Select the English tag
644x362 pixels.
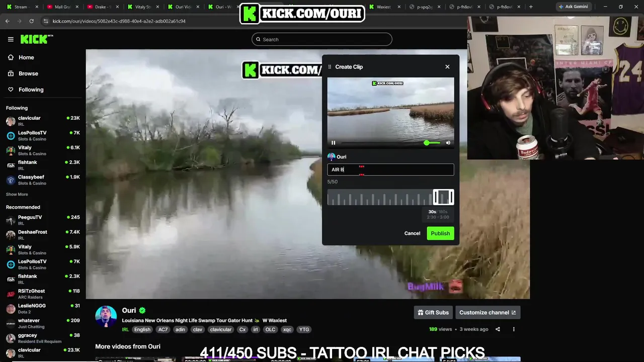click(142, 329)
